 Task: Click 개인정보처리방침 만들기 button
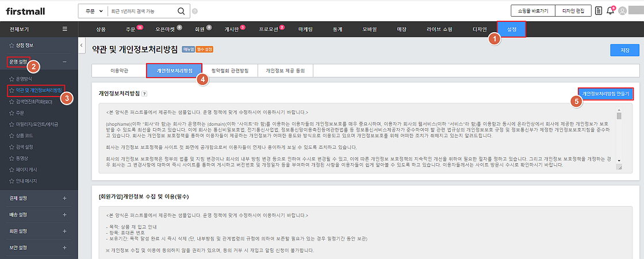[605, 94]
